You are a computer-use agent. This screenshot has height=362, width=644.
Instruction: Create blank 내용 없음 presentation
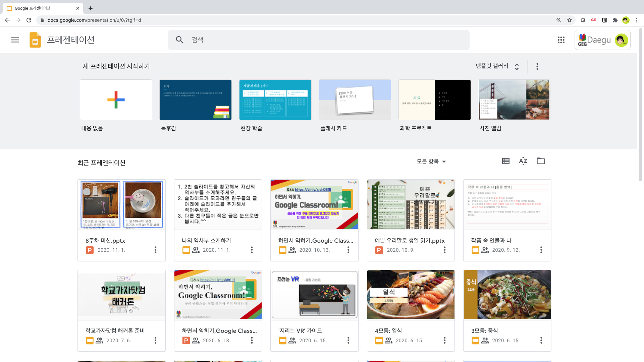click(x=116, y=100)
